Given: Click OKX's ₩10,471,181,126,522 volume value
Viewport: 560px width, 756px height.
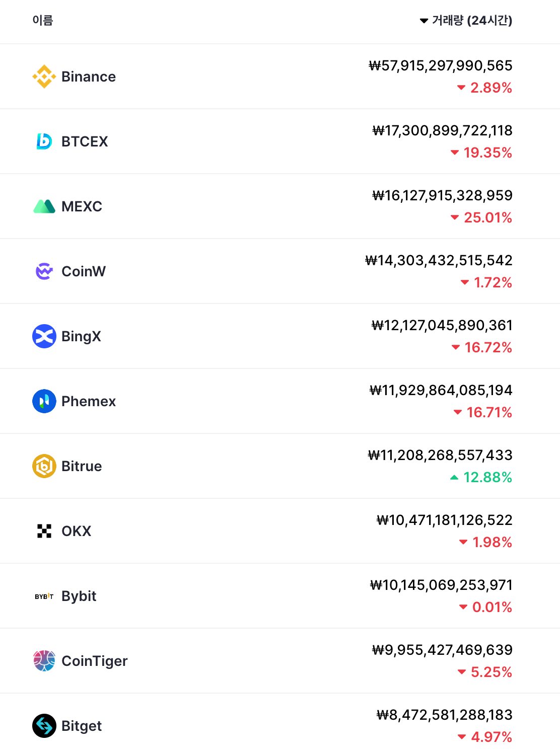Looking at the screenshot, I should [x=444, y=520].
